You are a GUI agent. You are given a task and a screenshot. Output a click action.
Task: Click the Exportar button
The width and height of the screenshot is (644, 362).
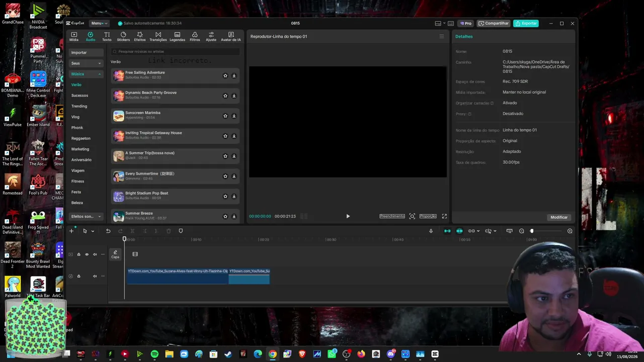[526, 23]
